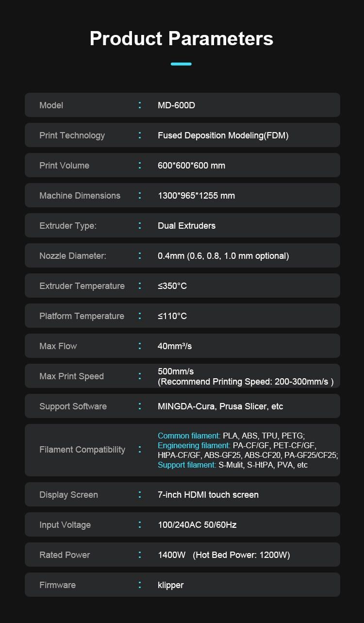Click the cyan underline bar below heading

[x=181, y=64]
